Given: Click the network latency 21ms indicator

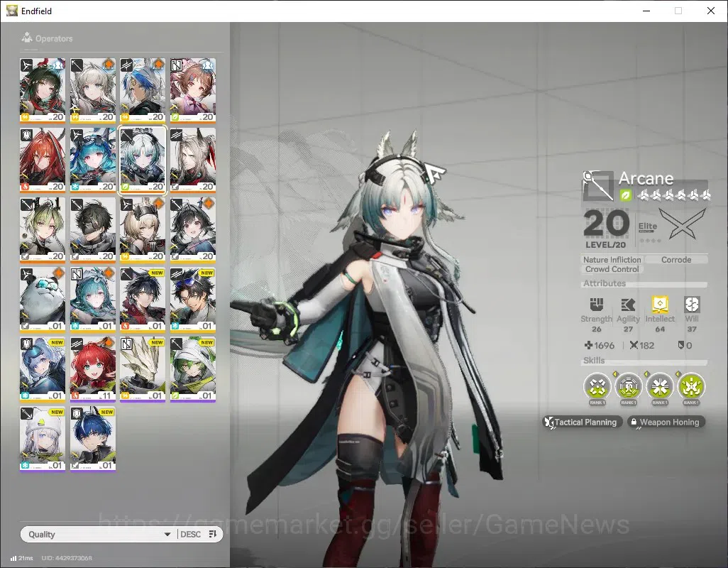Looking at the screenshot, I should coord(22,558).
